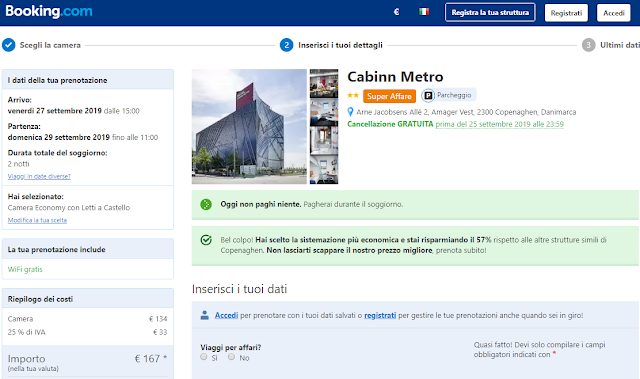This screenshot has width=640, height=379.
Task: Click the Accedi header button
Action: point(614,13)
